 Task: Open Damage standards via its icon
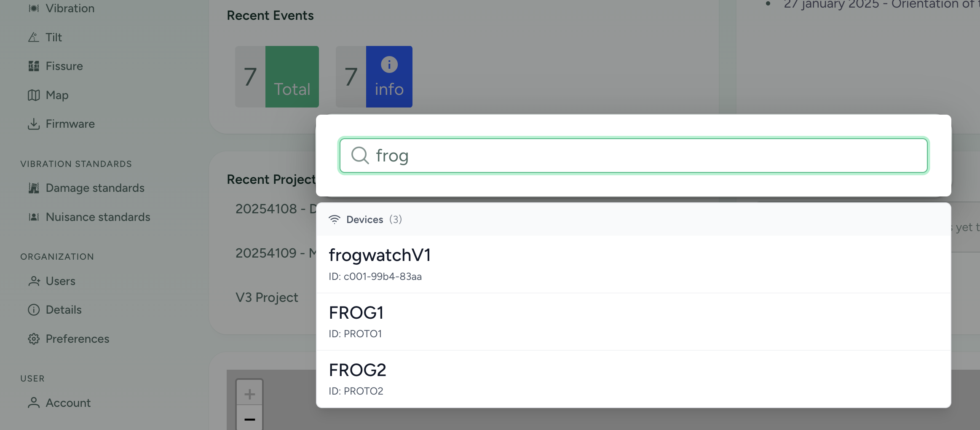[34, 188]
